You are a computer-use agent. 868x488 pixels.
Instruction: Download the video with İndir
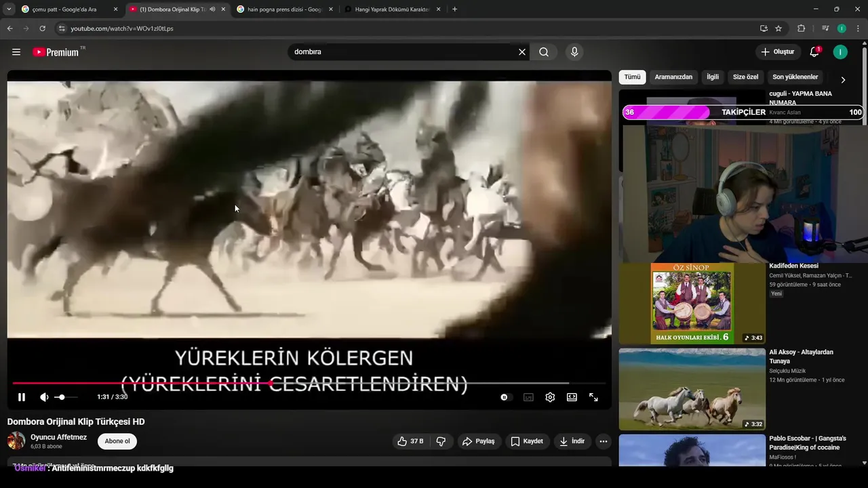(572, 441)
